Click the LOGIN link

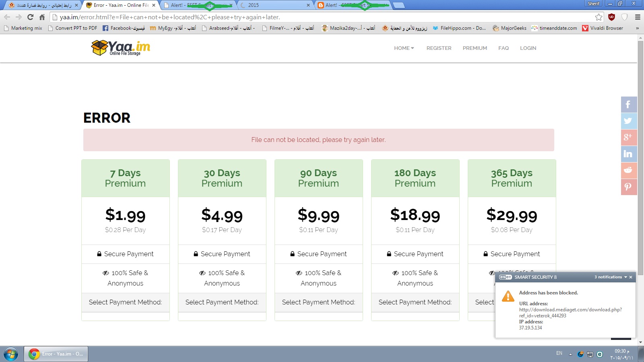[528, 48]
